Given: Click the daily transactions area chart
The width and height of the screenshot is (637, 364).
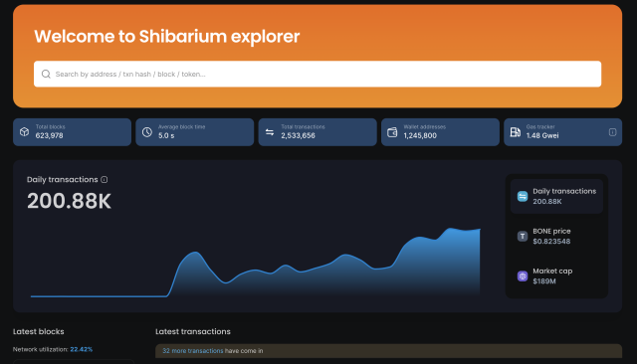Looking at the screenshot, I should (256, 263).
